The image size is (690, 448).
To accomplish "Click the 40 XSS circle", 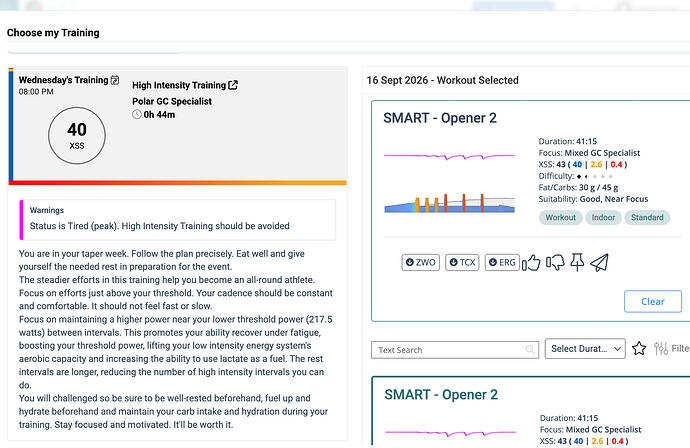I will point(77,136).
